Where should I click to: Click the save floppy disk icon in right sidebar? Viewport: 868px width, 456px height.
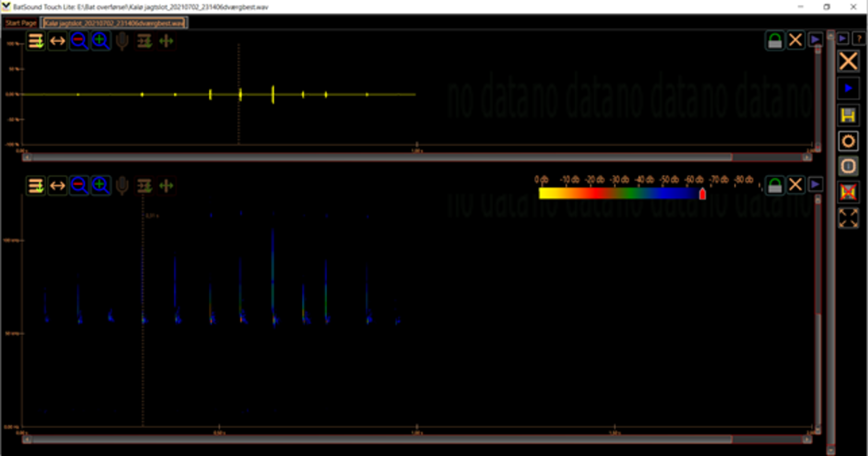point(848,115)
